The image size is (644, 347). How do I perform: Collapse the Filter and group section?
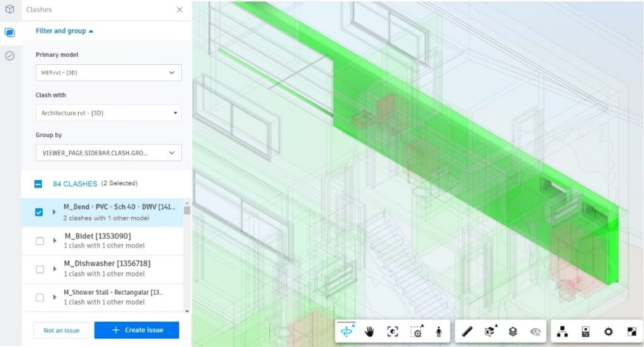coord(65,31)
